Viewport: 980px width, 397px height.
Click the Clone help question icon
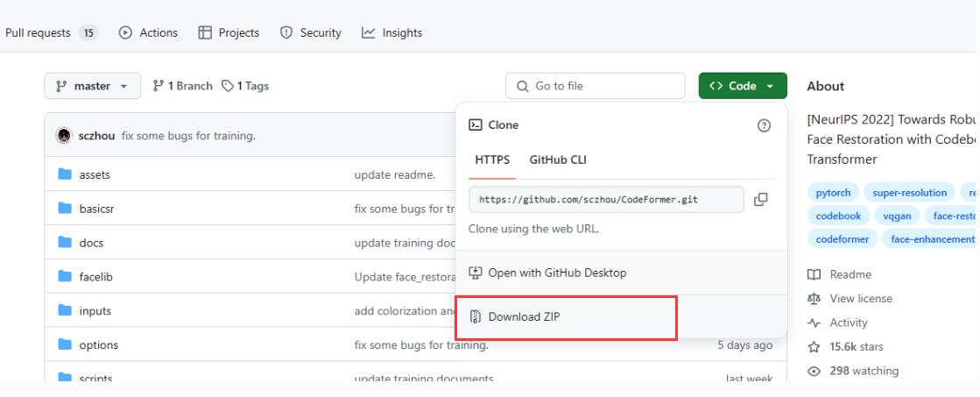(x=764, y=125)
